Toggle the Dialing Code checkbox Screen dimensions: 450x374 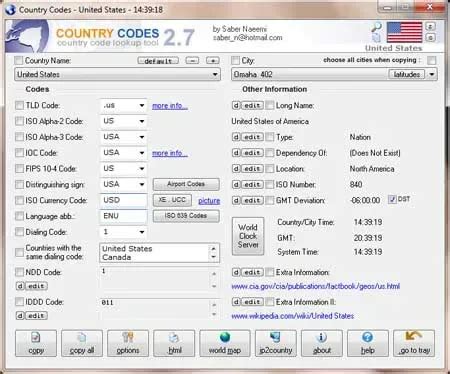click(x=19, y=232)
